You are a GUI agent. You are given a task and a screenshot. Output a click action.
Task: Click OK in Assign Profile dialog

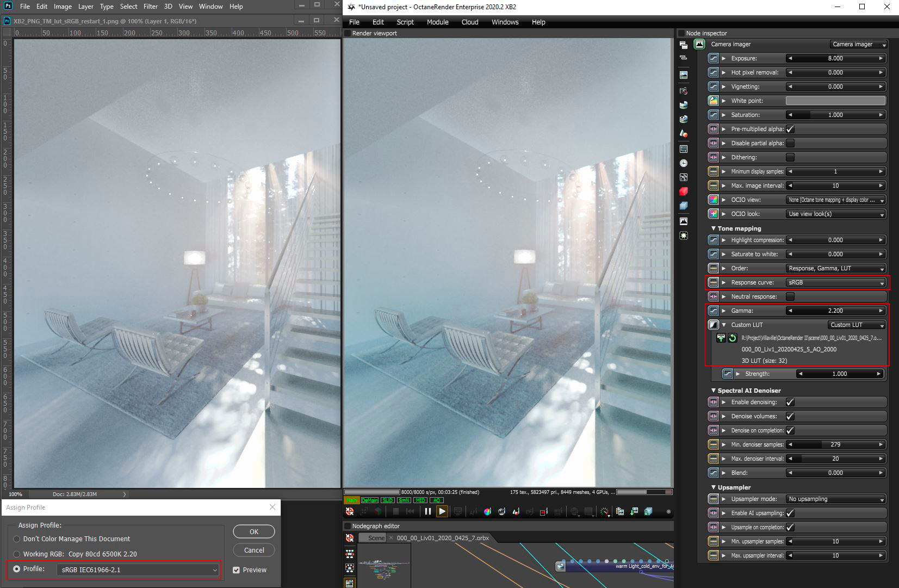pyautogui.click(x=254, y=531)
